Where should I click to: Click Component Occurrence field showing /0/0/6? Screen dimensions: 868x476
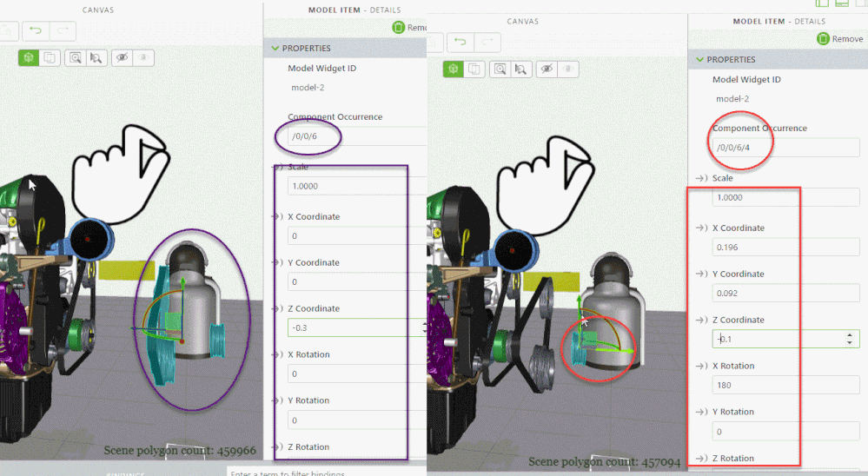(357, 136)
